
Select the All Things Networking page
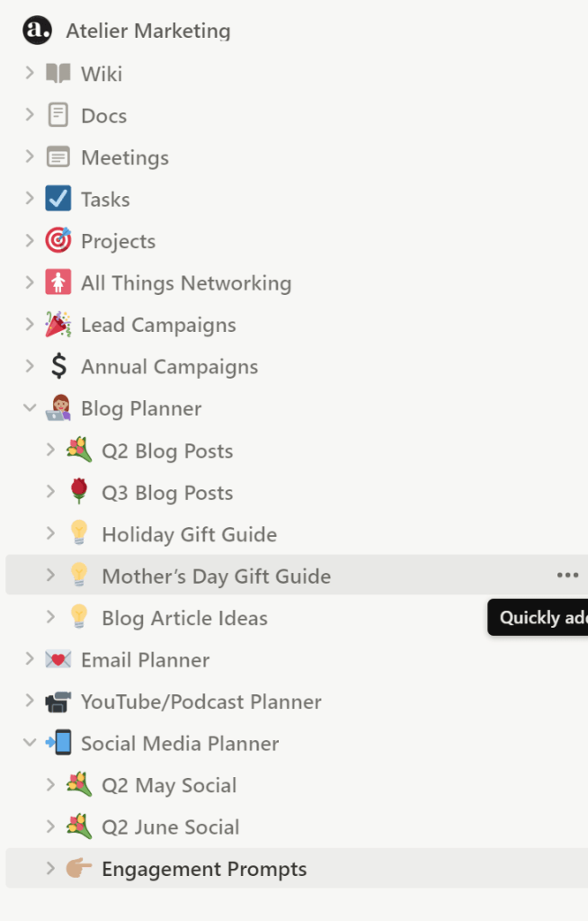click(x=186, y=282)
